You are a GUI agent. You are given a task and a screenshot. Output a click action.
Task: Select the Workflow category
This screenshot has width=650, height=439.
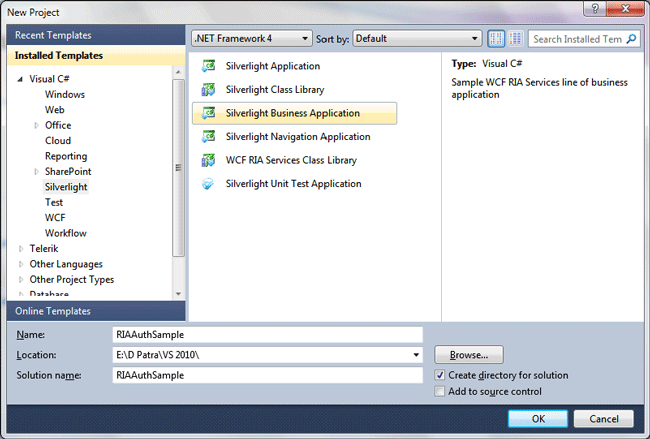65,233
